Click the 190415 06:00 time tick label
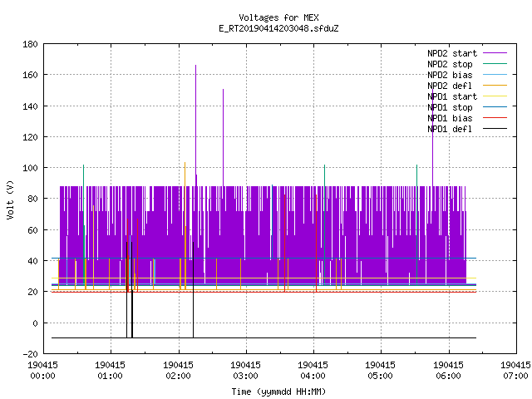Screen dimensions: 532x399 (x=448, y=371)
